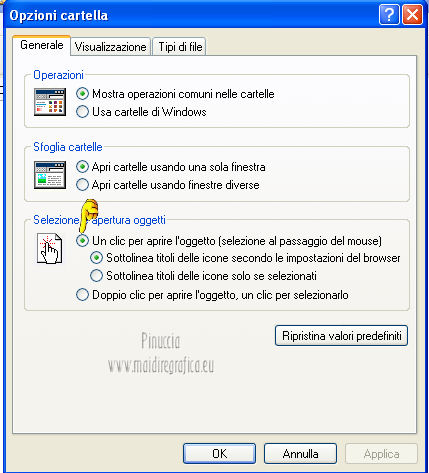The height and width of the screenshot is (473, 429).
Task: Click the Sfoglia cartelle window icon
Action: pyautogui.click(x=50, y=175)
